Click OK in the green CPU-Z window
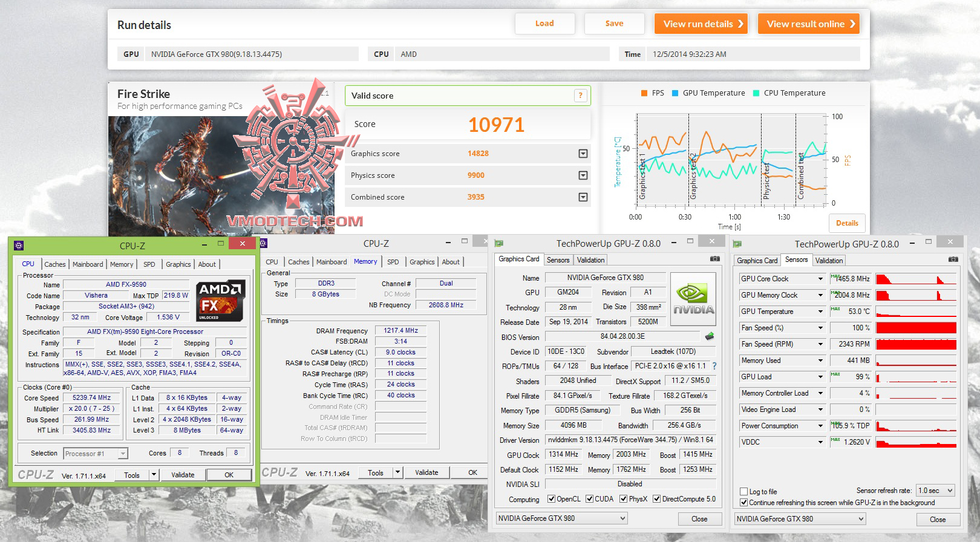Image resolution: width=980 pixels, height=542 pixels. [x=229, y=475]
